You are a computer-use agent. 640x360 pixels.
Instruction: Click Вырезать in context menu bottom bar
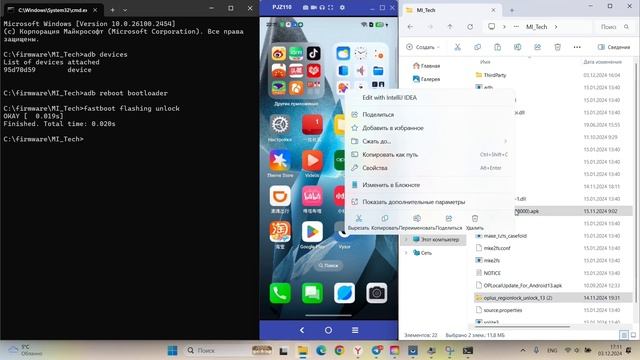[x=358, y=222]
